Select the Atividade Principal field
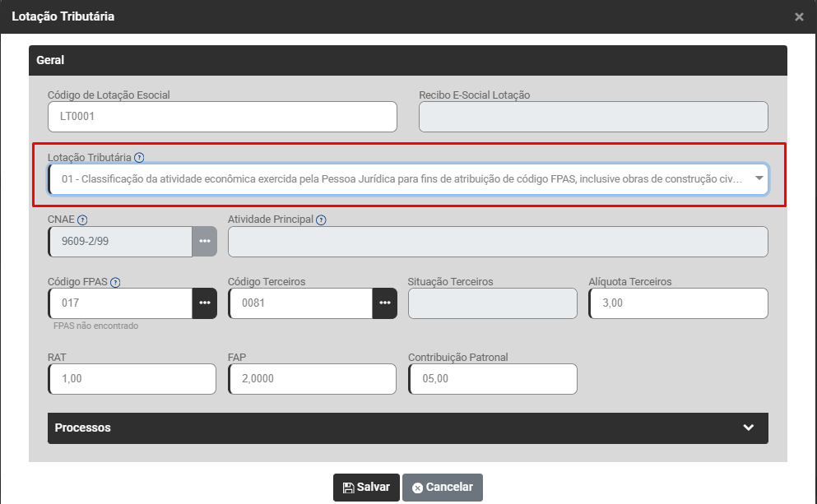 tap(498, 242)
